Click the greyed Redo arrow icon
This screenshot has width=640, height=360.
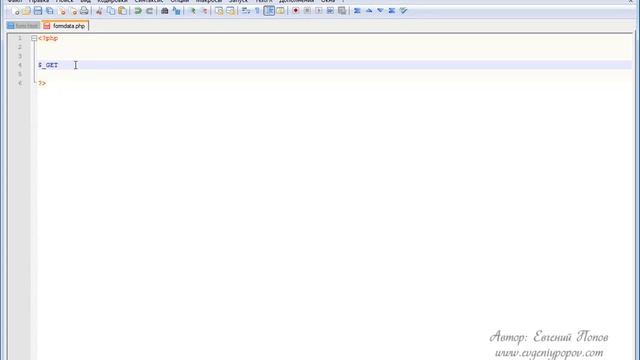(149, 11)
